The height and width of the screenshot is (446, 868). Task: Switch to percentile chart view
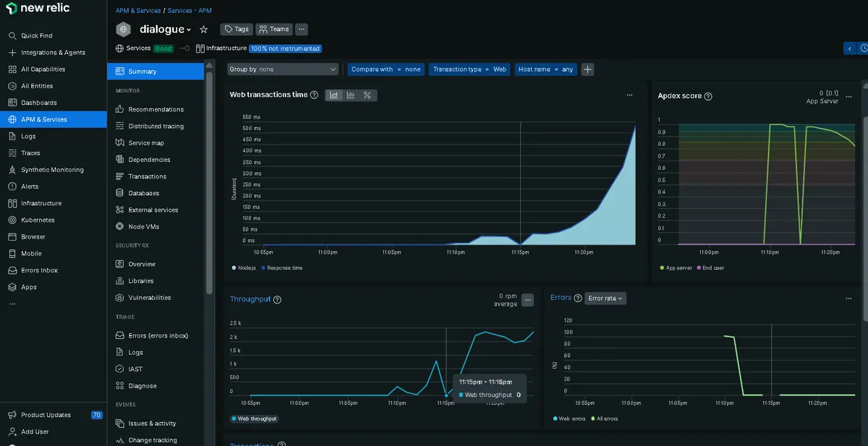coord(367,95)
